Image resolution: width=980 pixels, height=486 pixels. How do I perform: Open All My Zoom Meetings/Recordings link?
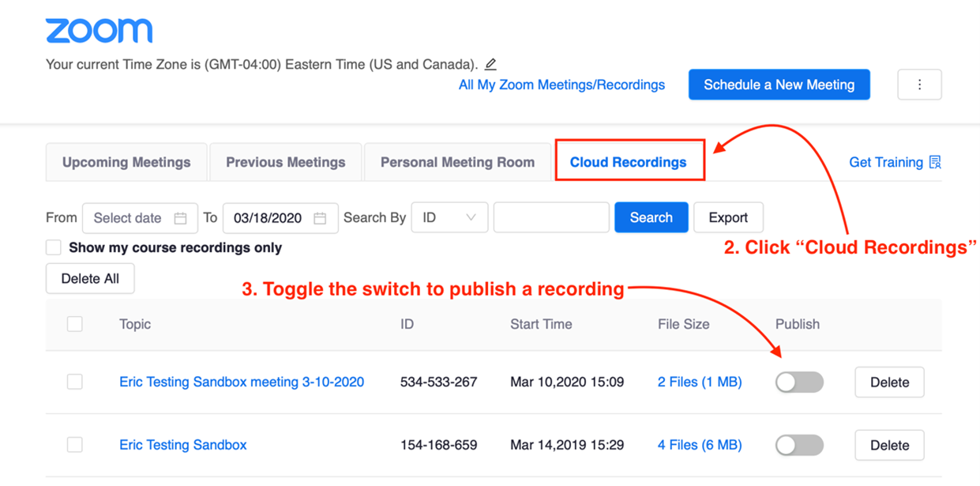(x=561, y=85)
